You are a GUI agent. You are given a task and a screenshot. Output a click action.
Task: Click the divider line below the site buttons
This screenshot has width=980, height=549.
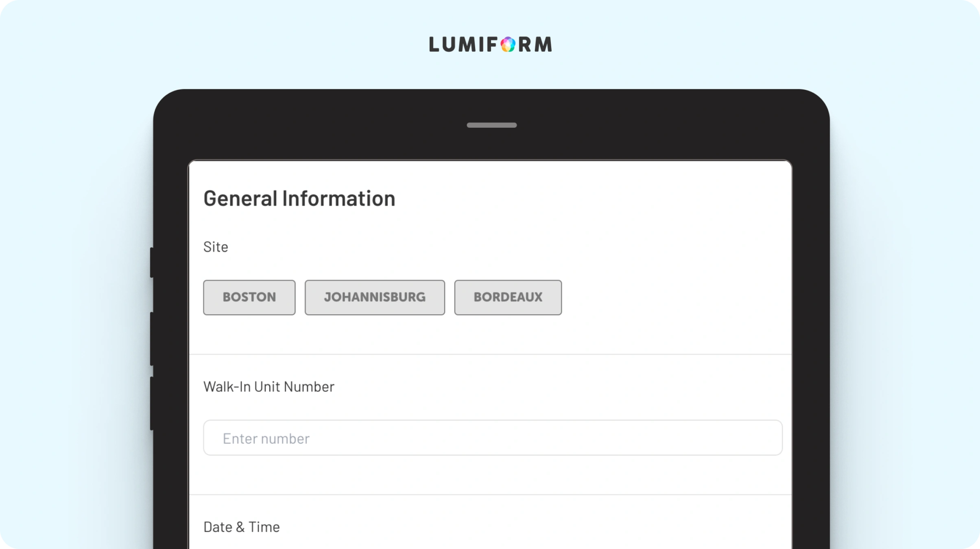[x=490, y=354]
